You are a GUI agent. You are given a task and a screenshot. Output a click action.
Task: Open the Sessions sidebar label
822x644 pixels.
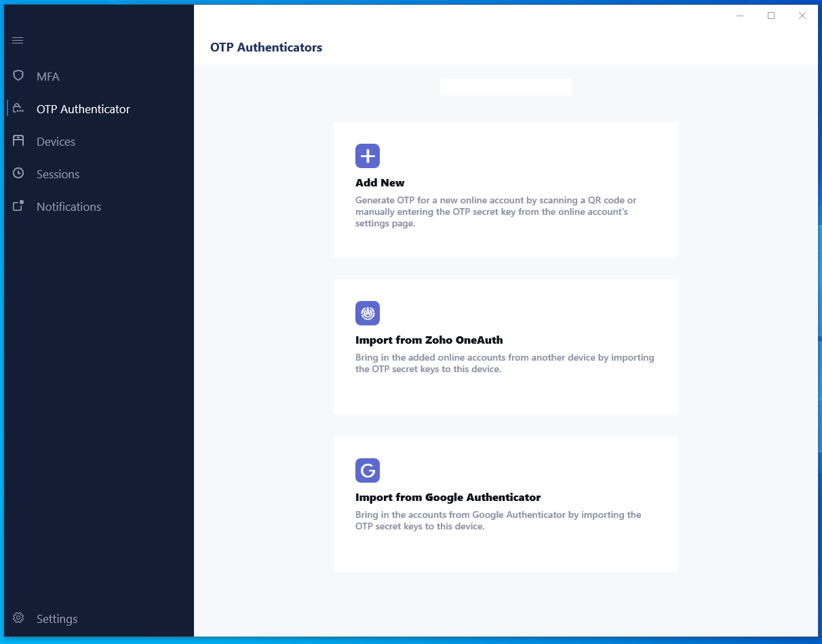coord(58,174)
